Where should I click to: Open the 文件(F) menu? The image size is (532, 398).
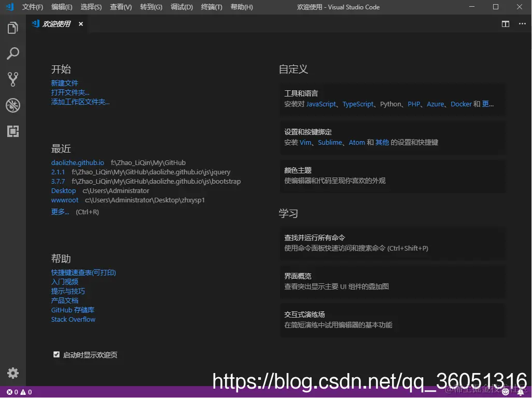coord(32,7)
